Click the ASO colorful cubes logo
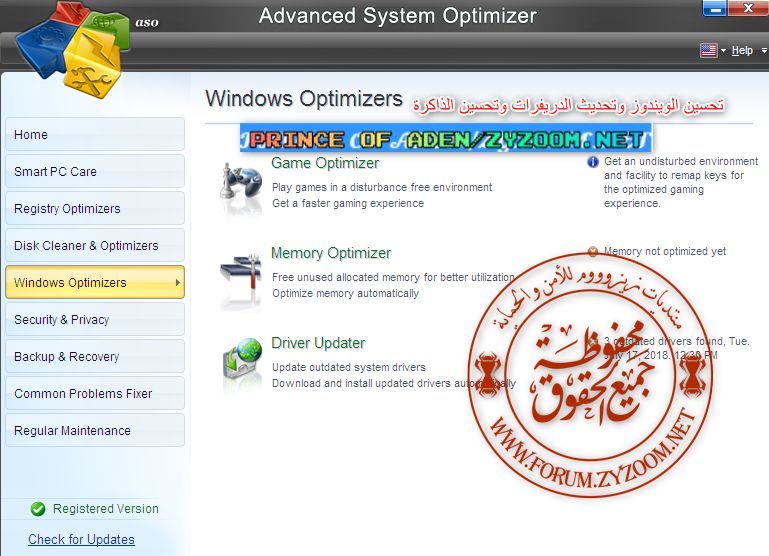Viewport: 769px width, 556px height. click(72, 48)
